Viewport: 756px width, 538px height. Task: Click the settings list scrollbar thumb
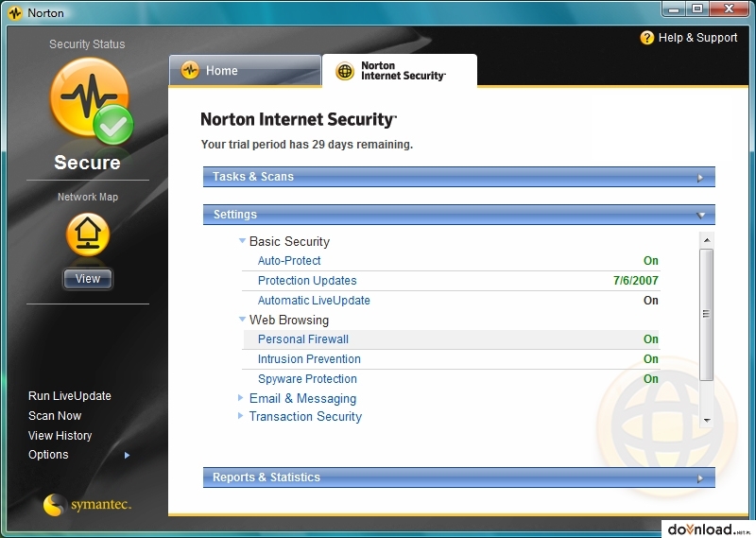pos(707,315)
